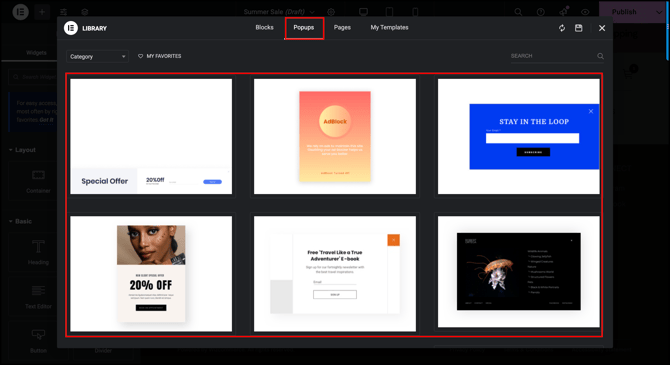The image size is (670, 365).
Task: Open the site settings sliders icon
Action: [63, 12]
